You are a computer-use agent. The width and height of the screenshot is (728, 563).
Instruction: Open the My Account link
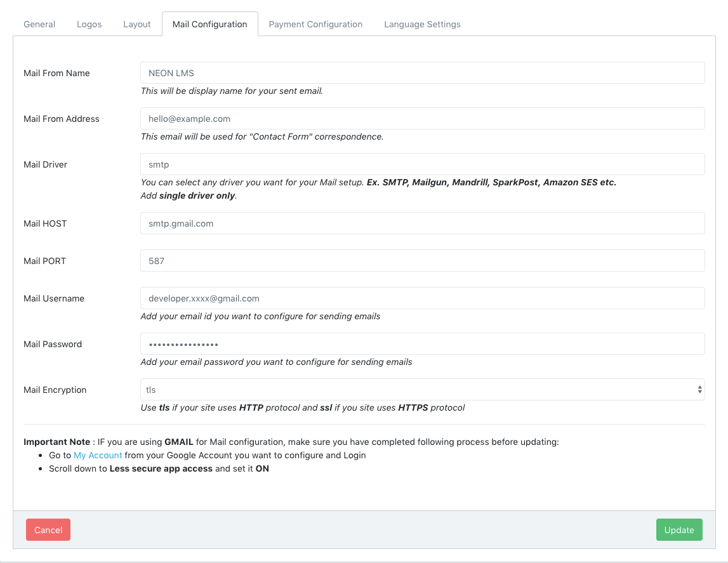[98, 455]
